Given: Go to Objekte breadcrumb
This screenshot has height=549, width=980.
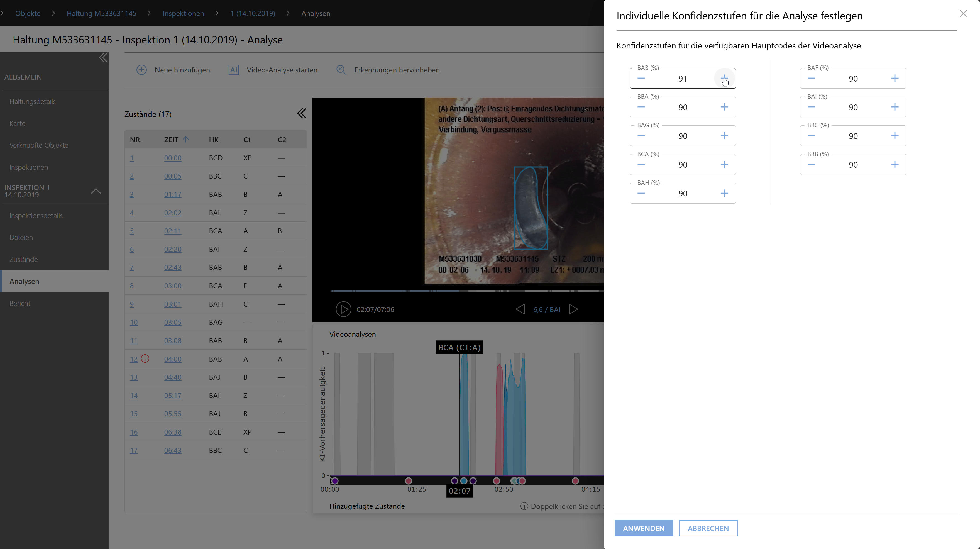Looking at the screenshot, I should tap(28, 13).
